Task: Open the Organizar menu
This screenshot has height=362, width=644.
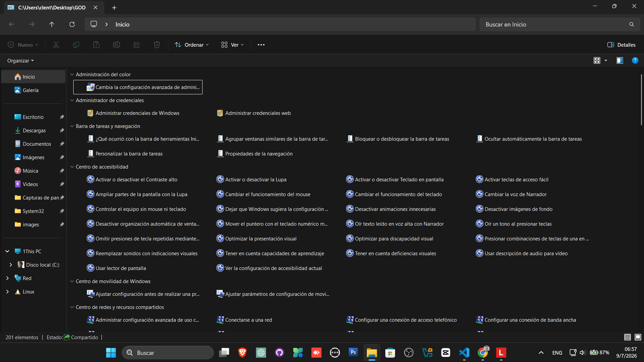Action: [x=20, y=61]
